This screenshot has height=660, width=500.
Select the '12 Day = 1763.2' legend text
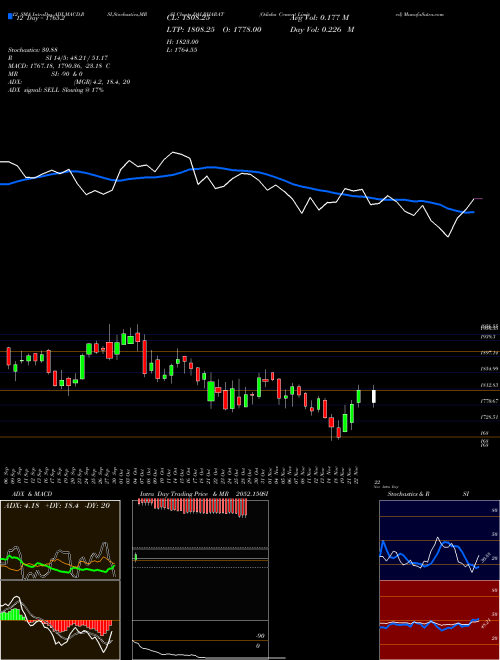click(39, 18)
